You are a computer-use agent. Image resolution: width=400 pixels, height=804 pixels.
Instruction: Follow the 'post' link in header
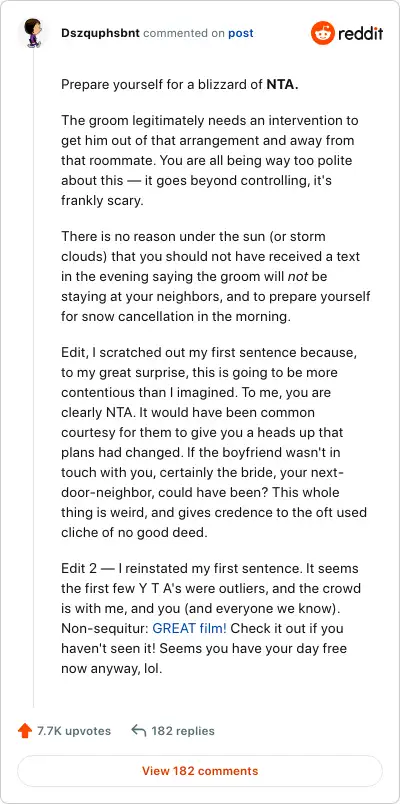pos(241,33)
